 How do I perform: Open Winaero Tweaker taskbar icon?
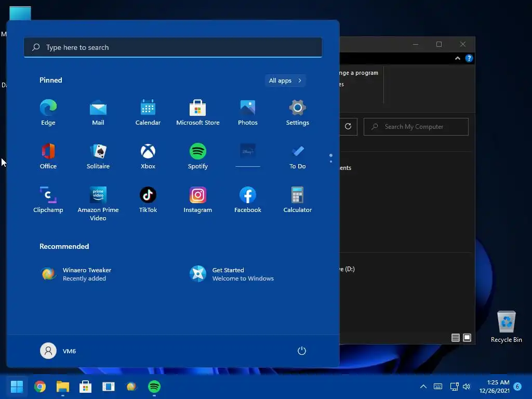(x=131, y=387)
